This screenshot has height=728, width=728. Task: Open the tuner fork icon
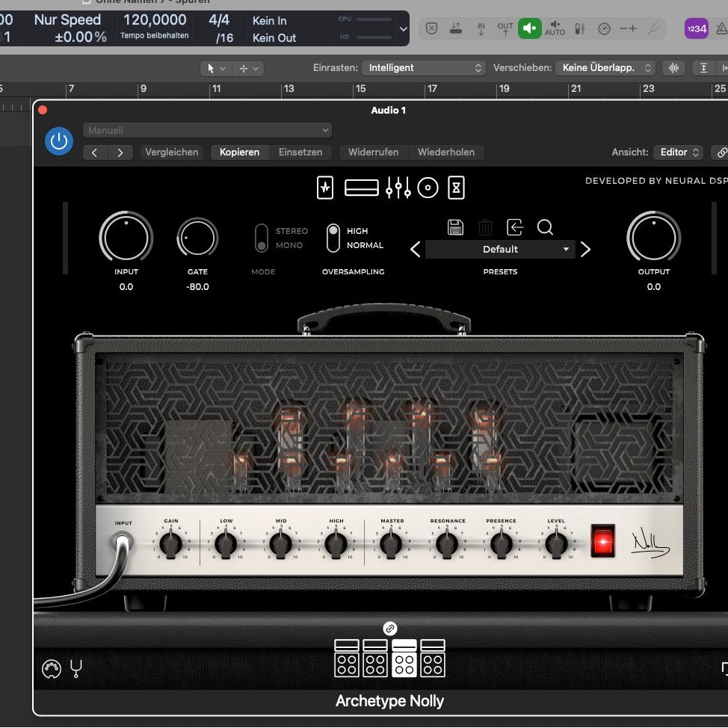pos(75,668)
